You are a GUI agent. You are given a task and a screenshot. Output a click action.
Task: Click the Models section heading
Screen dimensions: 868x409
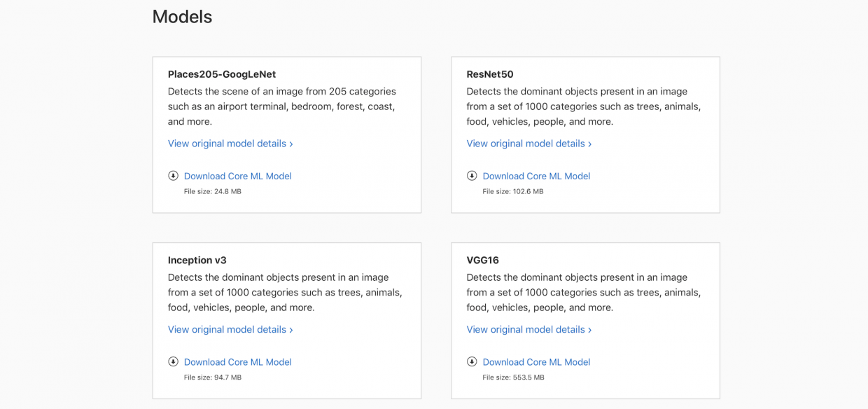tap(182, 16)
